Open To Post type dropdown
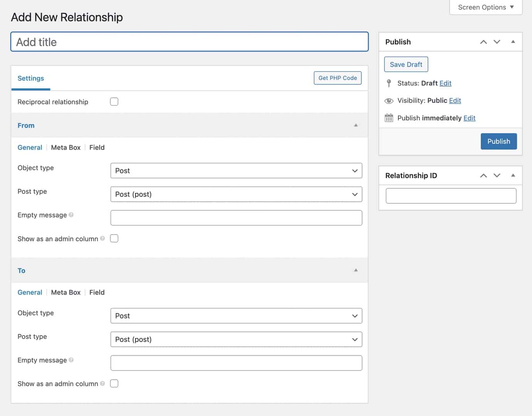532x416 pixels. (236, 339)
